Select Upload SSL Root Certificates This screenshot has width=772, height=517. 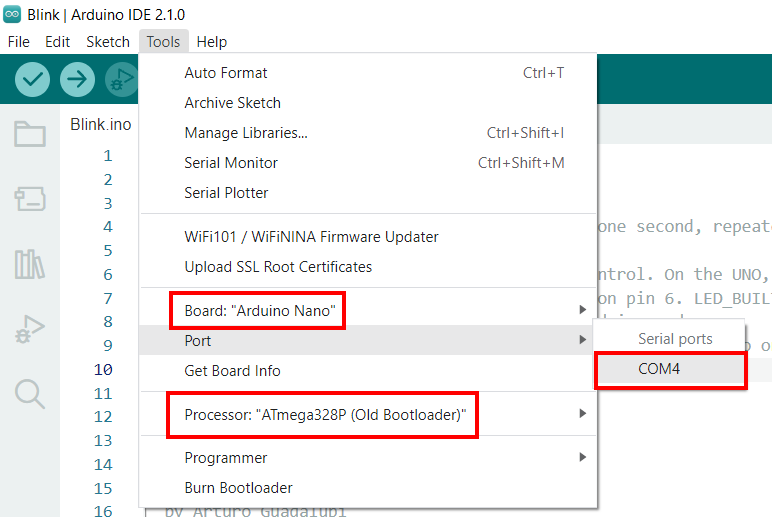tap(368, 267)
